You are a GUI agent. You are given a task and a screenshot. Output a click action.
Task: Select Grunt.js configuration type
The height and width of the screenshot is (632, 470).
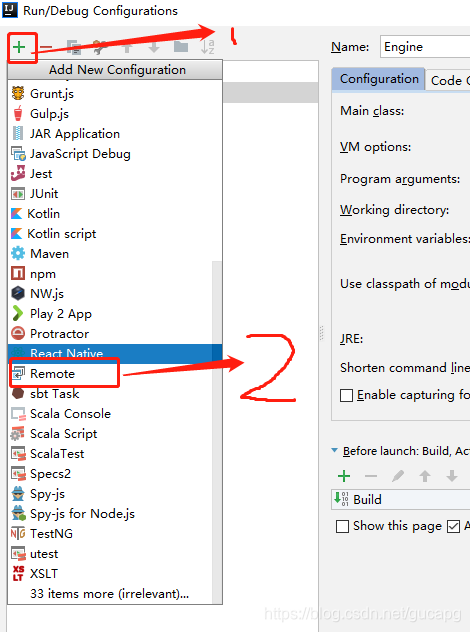pyautogui.click(x=115, y=94)
